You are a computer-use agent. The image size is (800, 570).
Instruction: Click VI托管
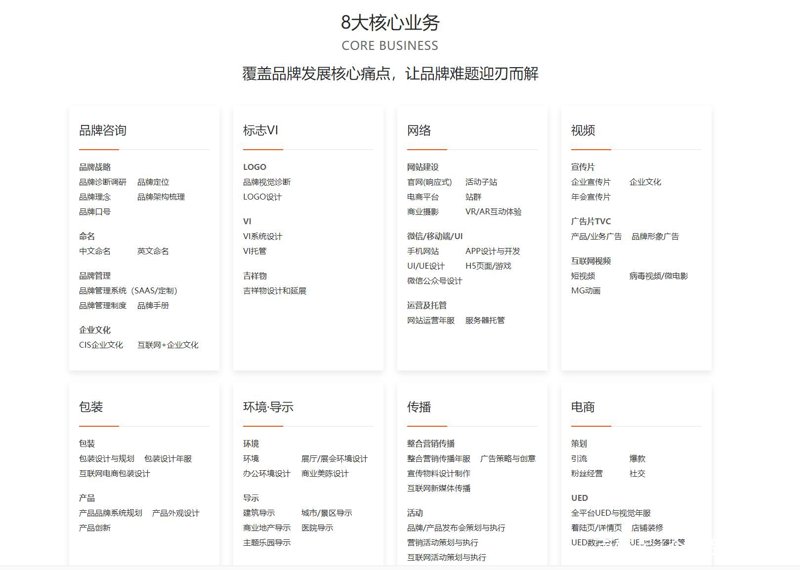point(255,251)
